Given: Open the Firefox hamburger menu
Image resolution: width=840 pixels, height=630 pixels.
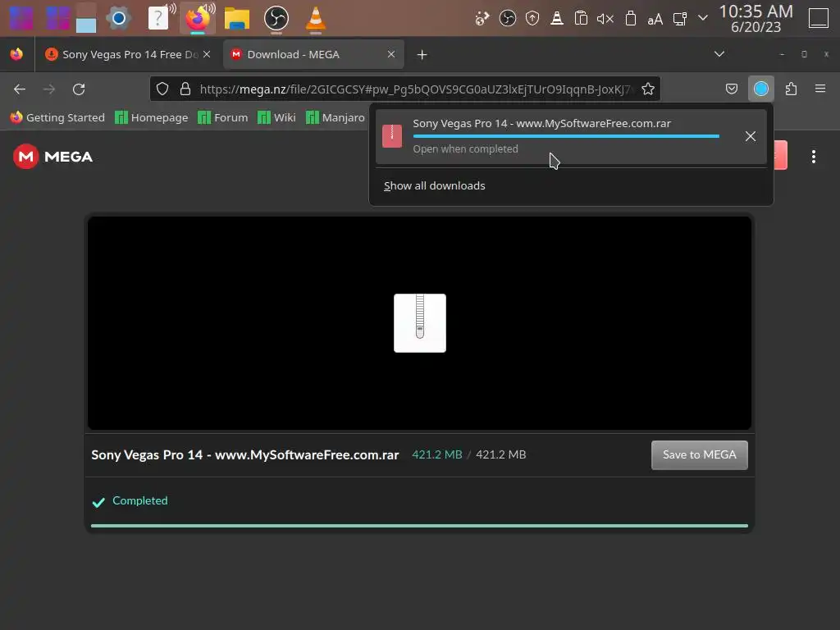Looking at the screenshot, I should pyautogui.click(x=820, y=89).
